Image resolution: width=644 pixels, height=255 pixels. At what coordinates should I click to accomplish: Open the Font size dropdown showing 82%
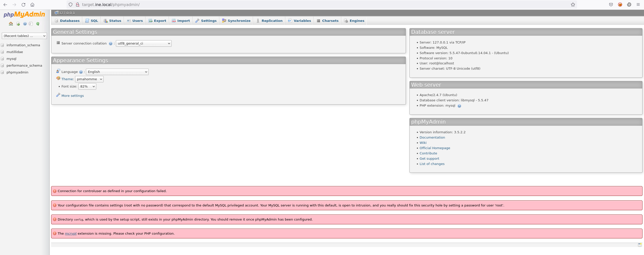[x=87, y=87]
